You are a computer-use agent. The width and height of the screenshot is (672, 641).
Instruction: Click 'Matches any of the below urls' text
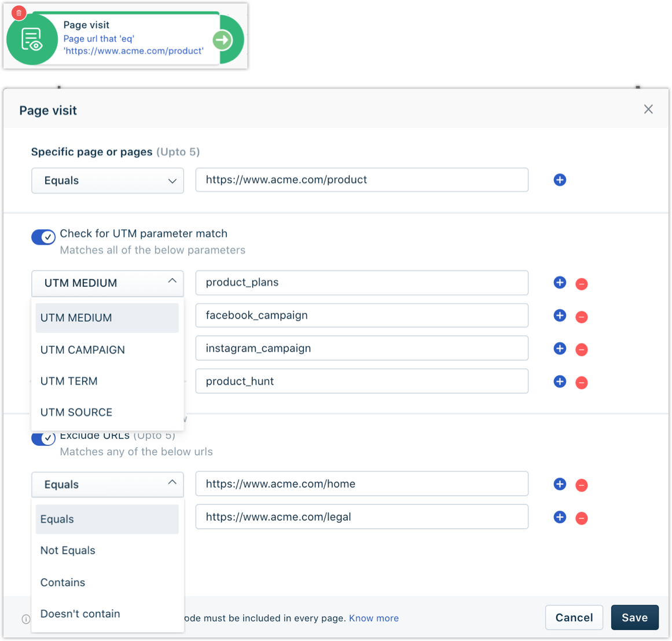(136, 452)
